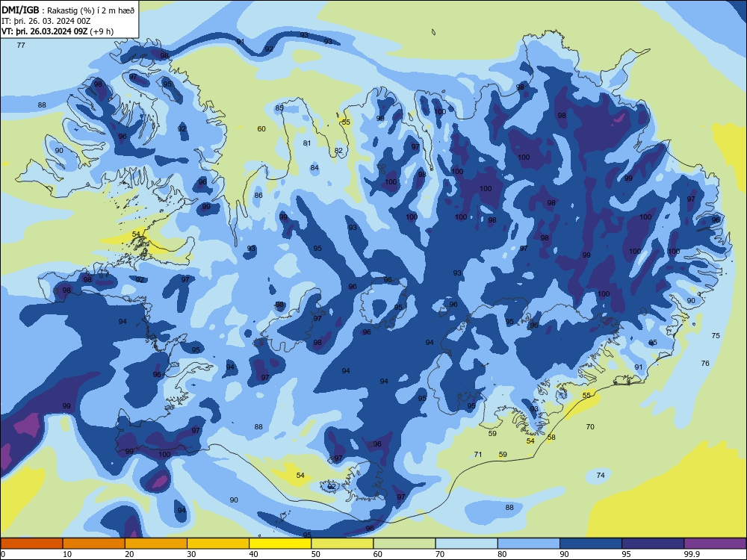The image size is (747, 560).
Task: Click the dark blue 90–95 legend swatch
Action: tap(591, 544)
